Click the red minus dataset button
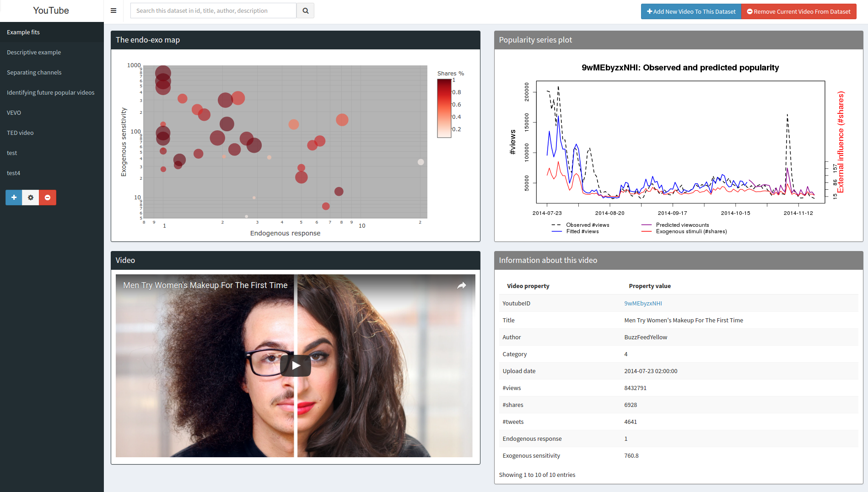Screen dimensions: 868x492 [x=48, y=198]
